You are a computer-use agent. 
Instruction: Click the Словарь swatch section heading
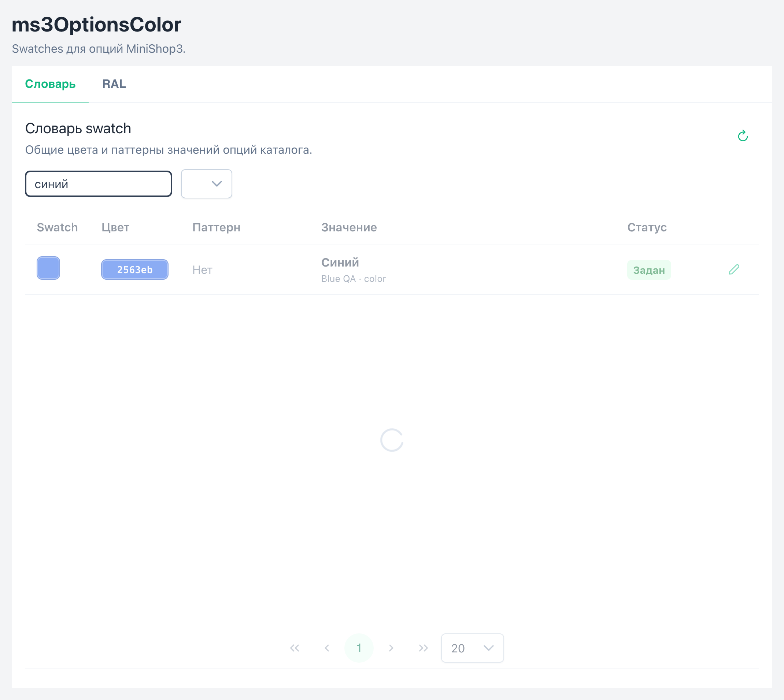click(78, 129)
